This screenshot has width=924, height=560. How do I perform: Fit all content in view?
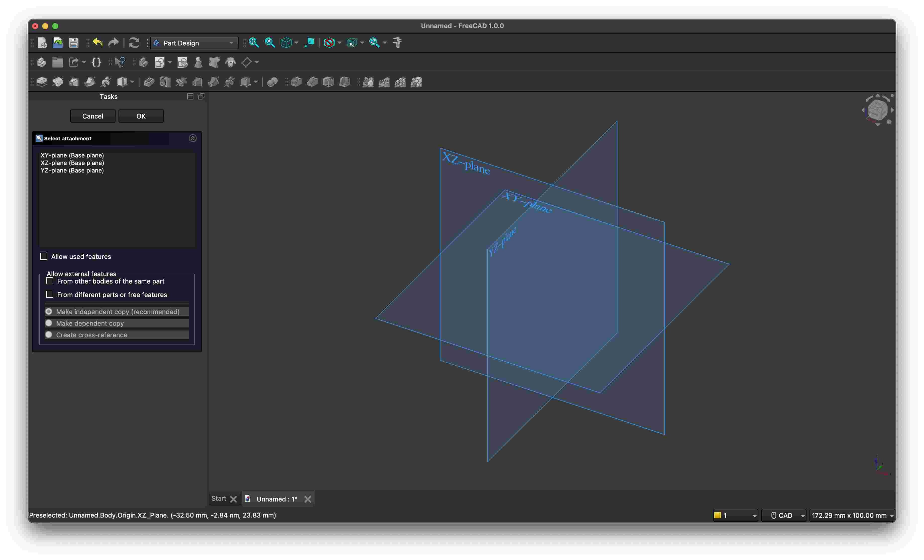tap(254, 43)
